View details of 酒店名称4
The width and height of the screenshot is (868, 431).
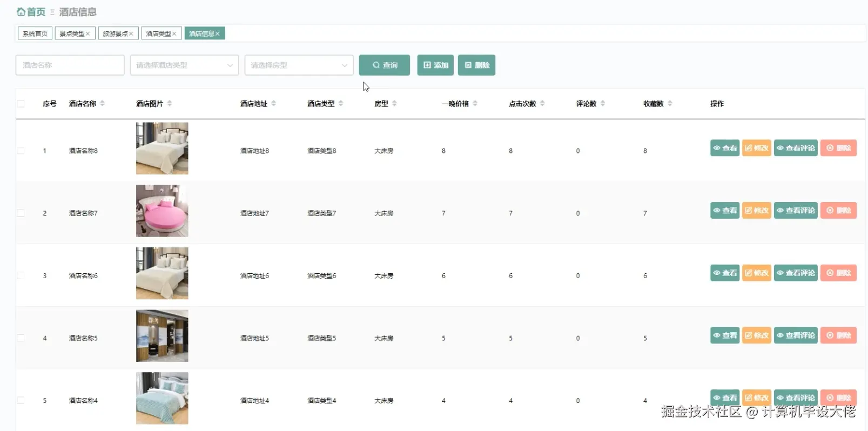pyautogui.click(x=725, y=398)
